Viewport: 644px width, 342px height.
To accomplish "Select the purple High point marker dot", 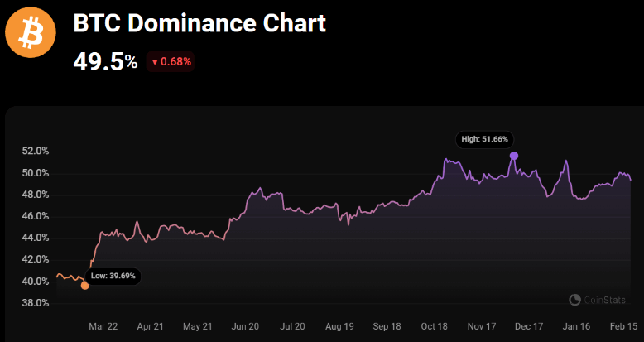I will 514,156.
